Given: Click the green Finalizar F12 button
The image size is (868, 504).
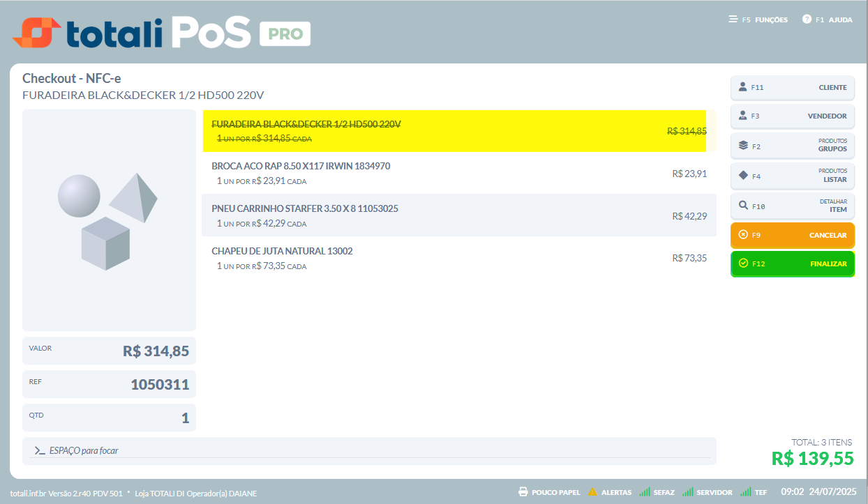Looking at the screenshot, I should [x=793, y=264].
